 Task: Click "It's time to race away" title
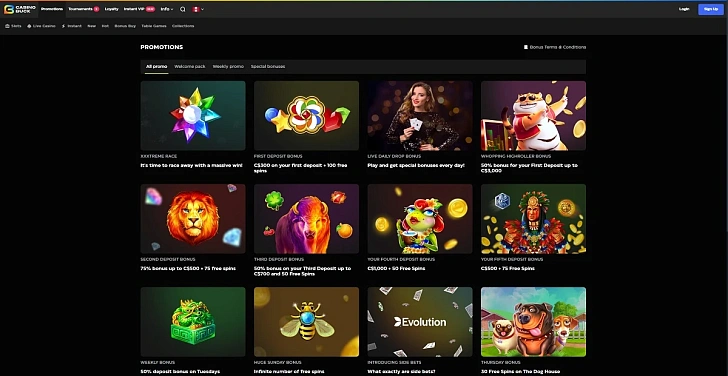191,165
